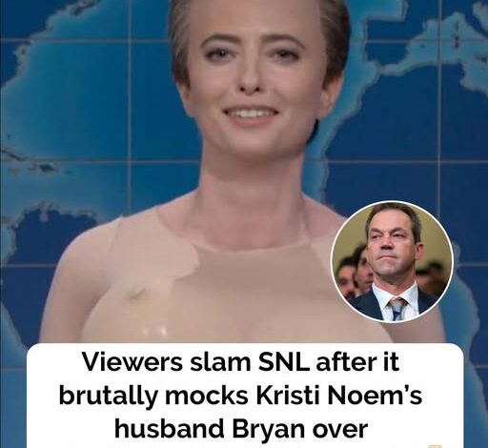Click the white headline caption card
Viewport: 488px width, 448px height.
245,396
